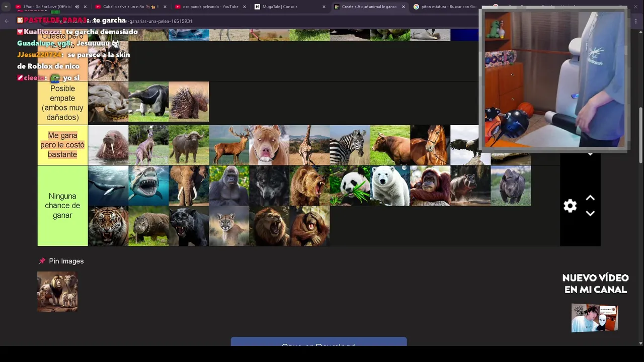Select the gorilla image
This screenshot has width=644, height=362.
coord(229,186)
